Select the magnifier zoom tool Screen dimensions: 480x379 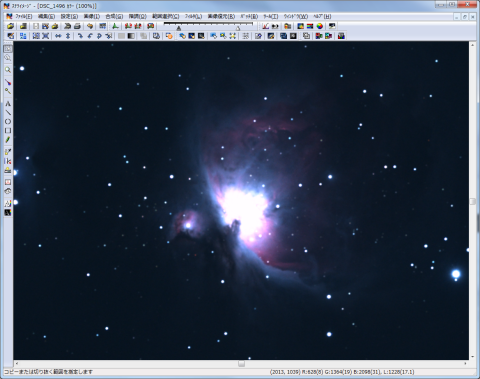[8, 70]
